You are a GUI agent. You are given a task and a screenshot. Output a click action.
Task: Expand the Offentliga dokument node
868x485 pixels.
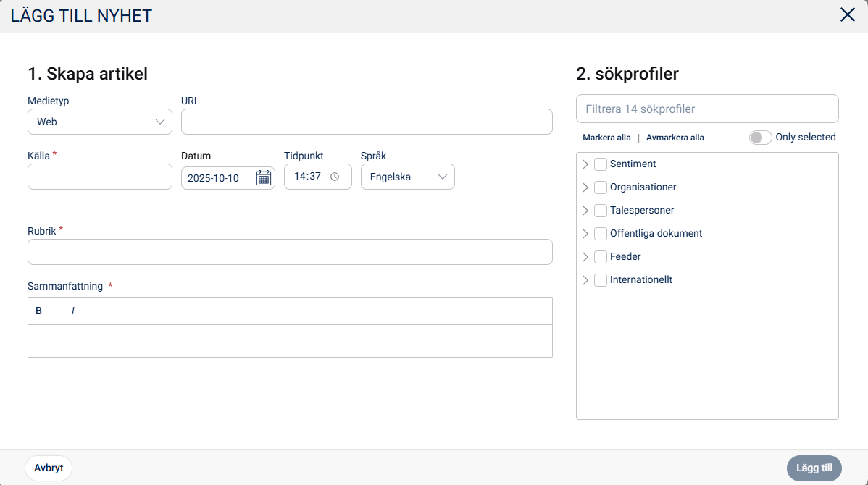coord(585,234)
